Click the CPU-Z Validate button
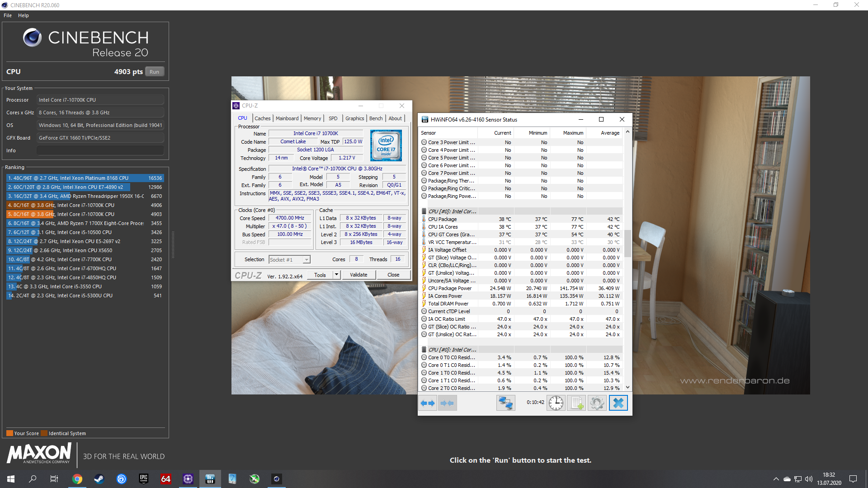868x488 pixels. pyautogui.click(x=359, y=275)
